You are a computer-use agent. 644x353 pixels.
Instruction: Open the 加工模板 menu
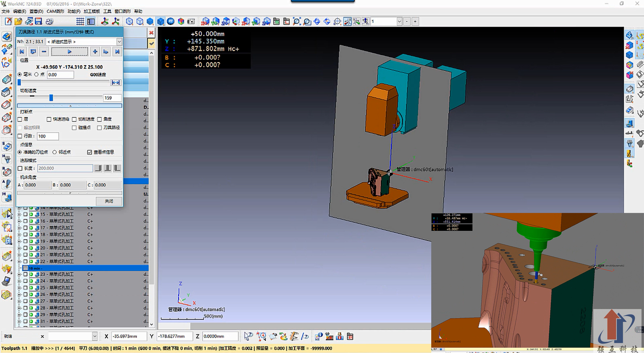pyautogui.click(x=92, y=11)
